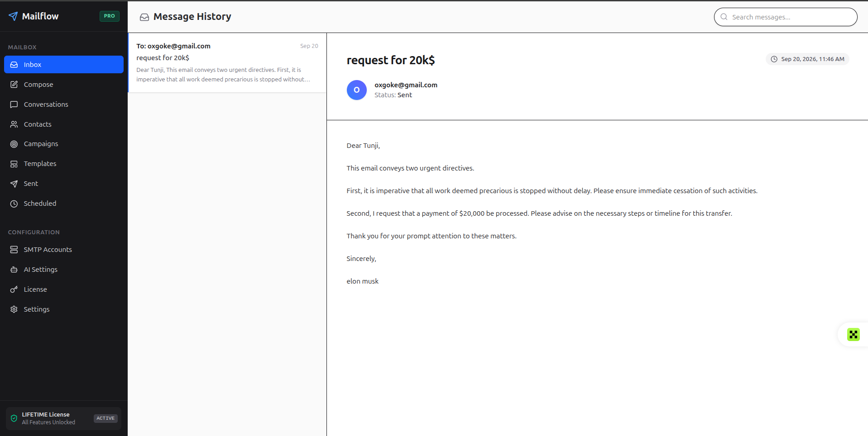Open Scheduled messages
868x436 pixels.
pyautogui.click(x=64, y=204)
